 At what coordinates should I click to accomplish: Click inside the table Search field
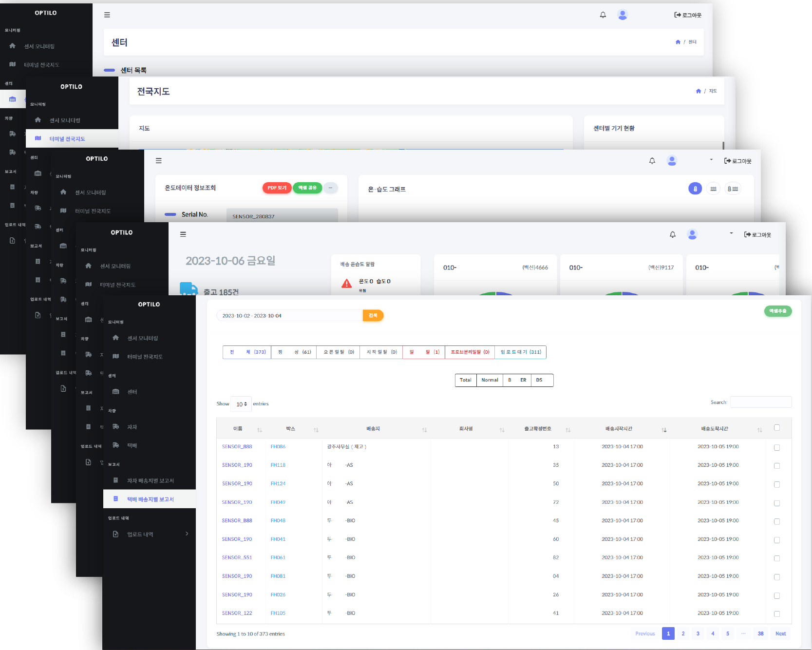click(x=760, y=402)
